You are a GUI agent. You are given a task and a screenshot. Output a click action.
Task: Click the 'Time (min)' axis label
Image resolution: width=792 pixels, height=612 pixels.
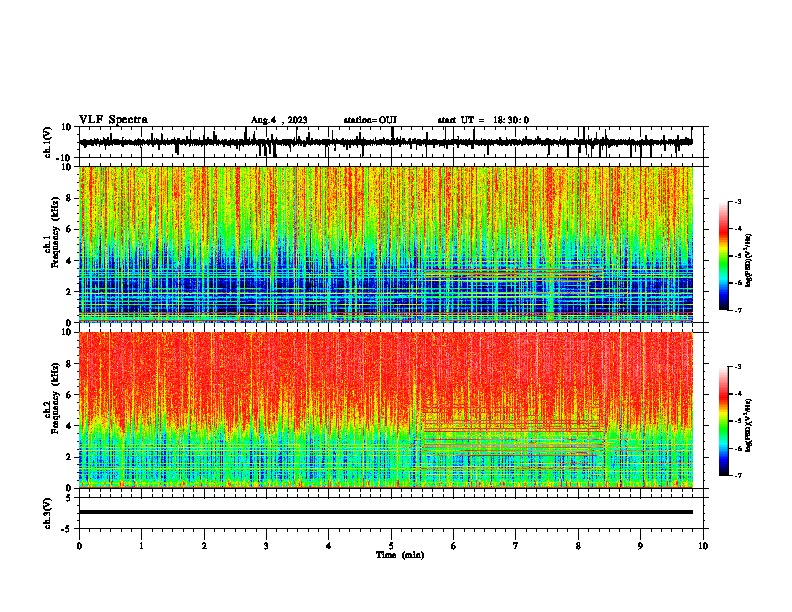pos(400,555)
